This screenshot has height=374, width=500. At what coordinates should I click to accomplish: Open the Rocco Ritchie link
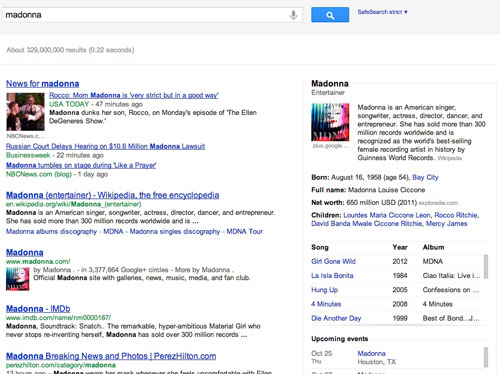456,215
